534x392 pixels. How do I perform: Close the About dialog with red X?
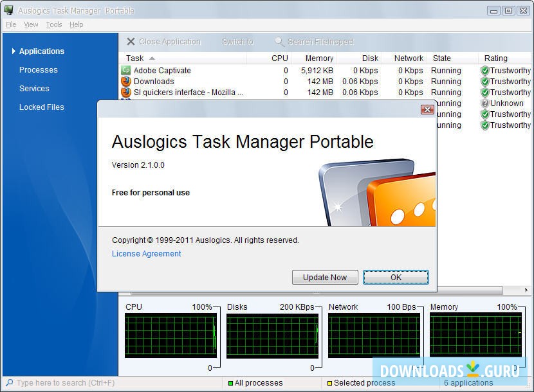pos(427,109)
